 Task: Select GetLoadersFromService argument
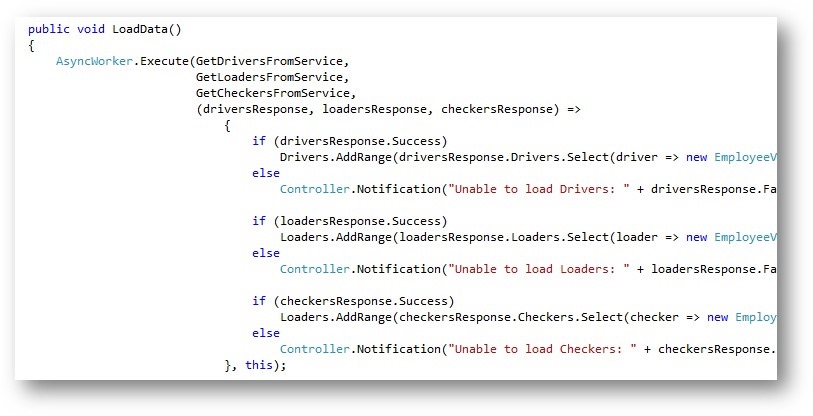coord(269,77)
